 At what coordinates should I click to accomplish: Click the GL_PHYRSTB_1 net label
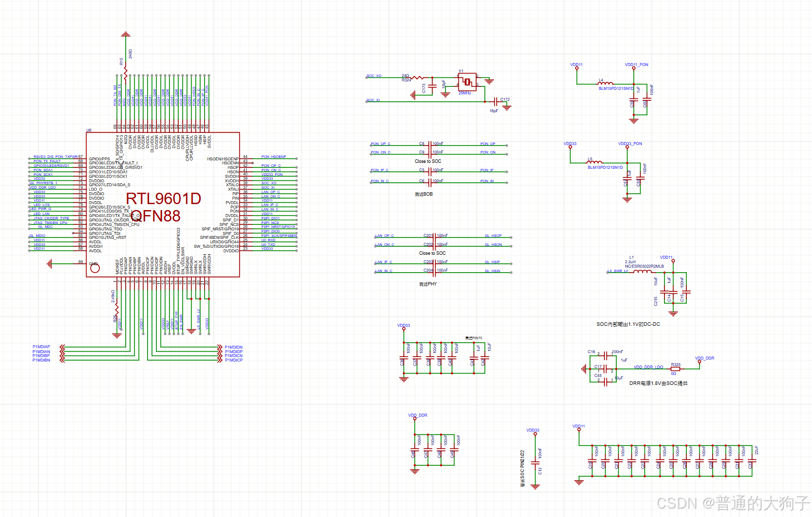tap(43, 183)
